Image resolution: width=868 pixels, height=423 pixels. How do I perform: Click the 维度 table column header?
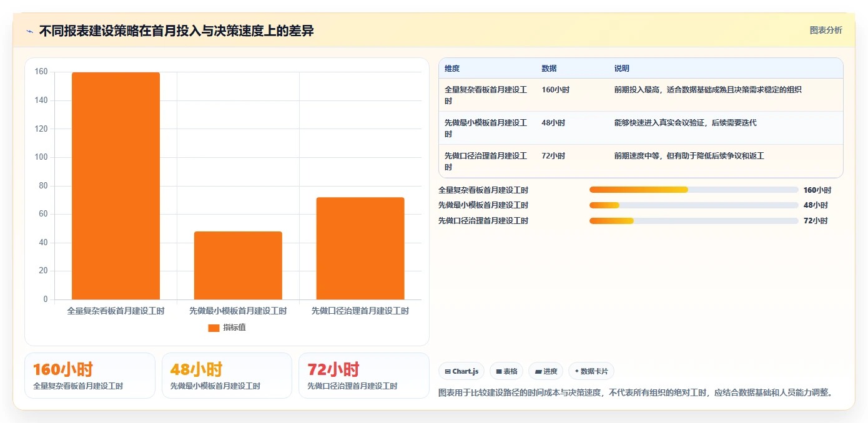pyautogui.click(x=452, y=69)
